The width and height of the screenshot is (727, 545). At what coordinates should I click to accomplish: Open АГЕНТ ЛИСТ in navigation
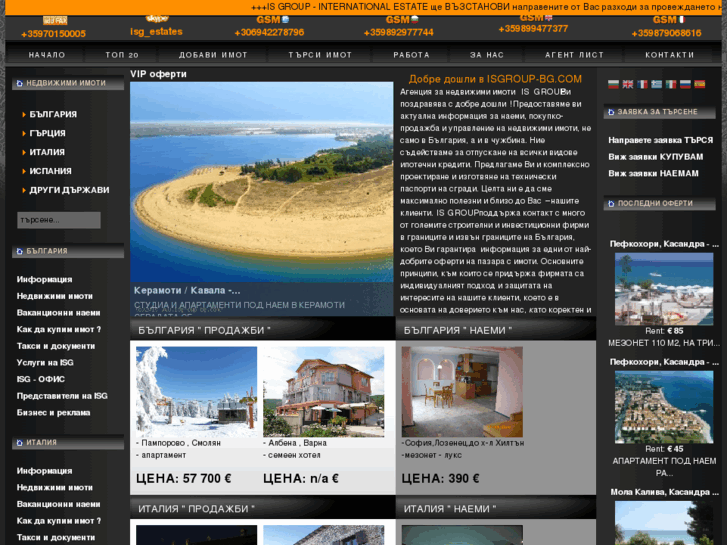pos(574,55)
